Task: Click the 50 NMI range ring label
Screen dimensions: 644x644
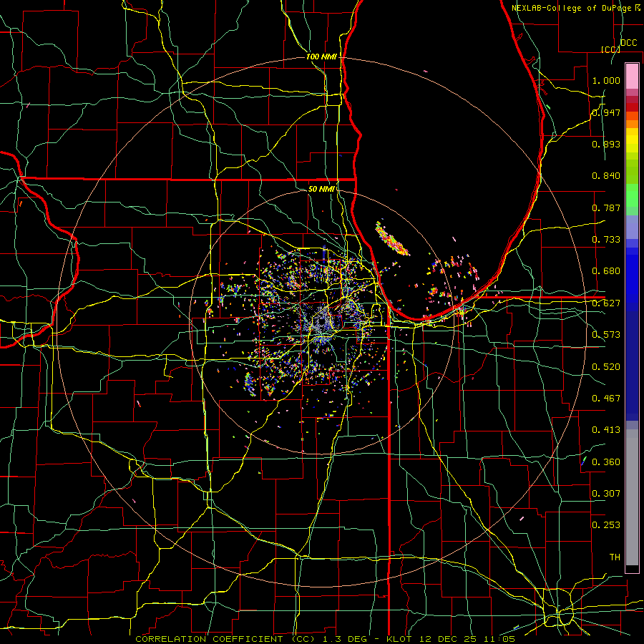Action: 321,189
